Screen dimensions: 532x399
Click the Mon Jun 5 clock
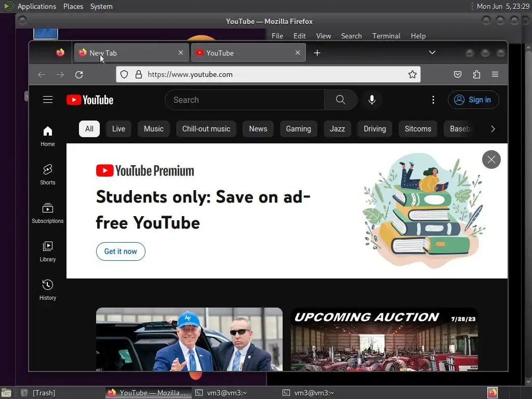tap(503, 6)
